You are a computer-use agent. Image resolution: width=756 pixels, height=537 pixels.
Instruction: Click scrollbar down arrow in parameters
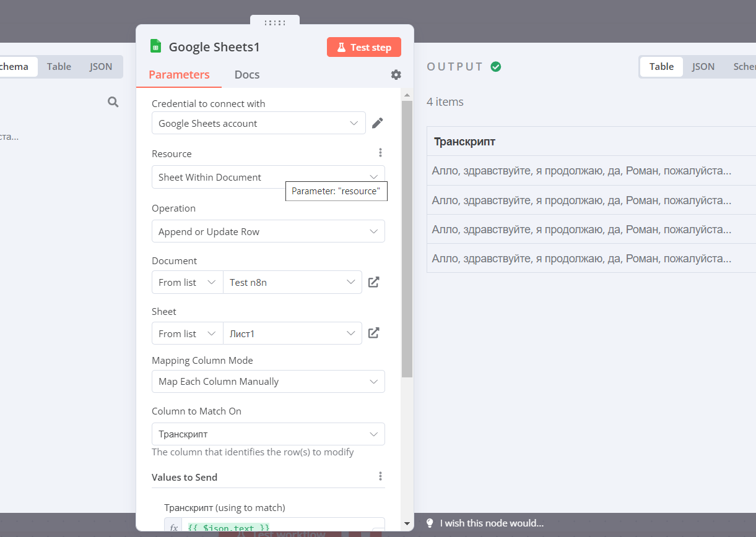pos(407,523)
